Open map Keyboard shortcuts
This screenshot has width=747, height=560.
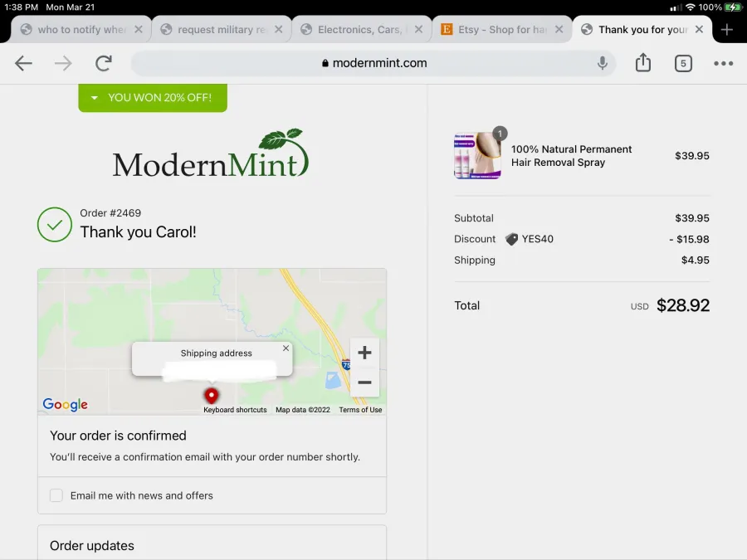[x=235, y=410]
